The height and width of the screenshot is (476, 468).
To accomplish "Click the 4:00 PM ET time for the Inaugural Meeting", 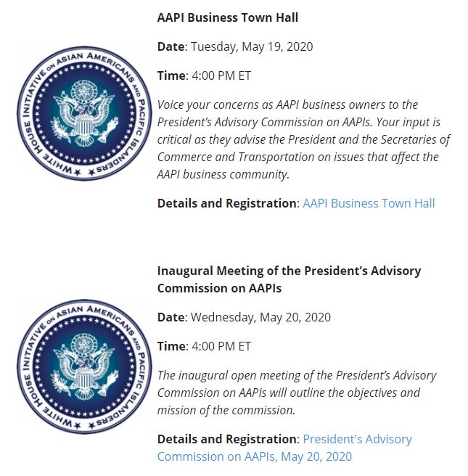I will point(221,346).
